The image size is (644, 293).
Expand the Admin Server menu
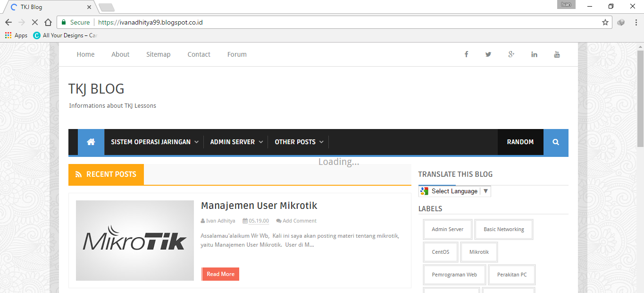click(236, 142)
